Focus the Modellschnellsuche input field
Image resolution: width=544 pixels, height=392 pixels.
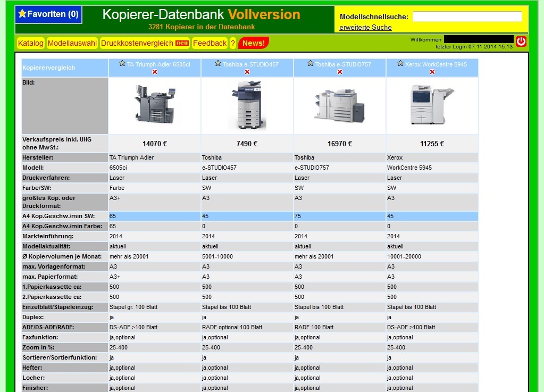pos(467,16)
